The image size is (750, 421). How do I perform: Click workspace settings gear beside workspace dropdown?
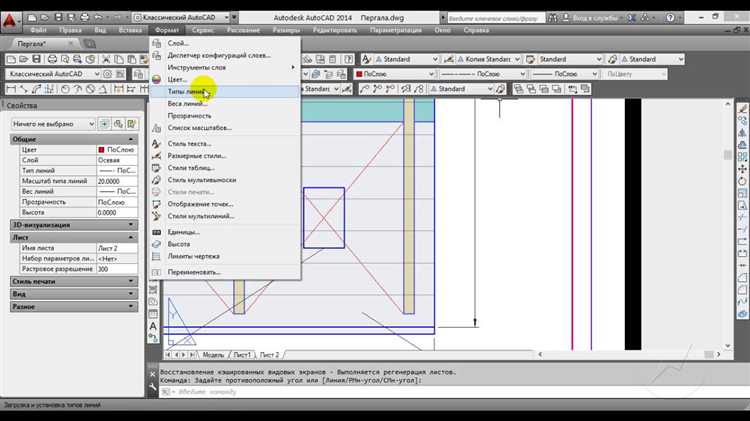point(109,74)
